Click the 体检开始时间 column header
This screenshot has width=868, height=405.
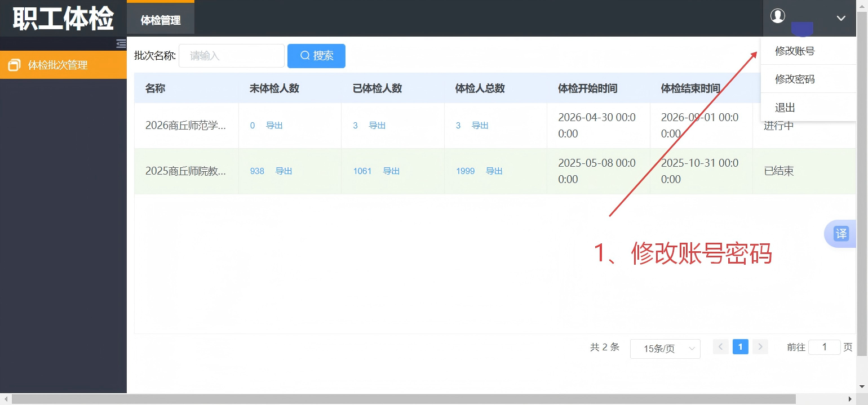587,88
